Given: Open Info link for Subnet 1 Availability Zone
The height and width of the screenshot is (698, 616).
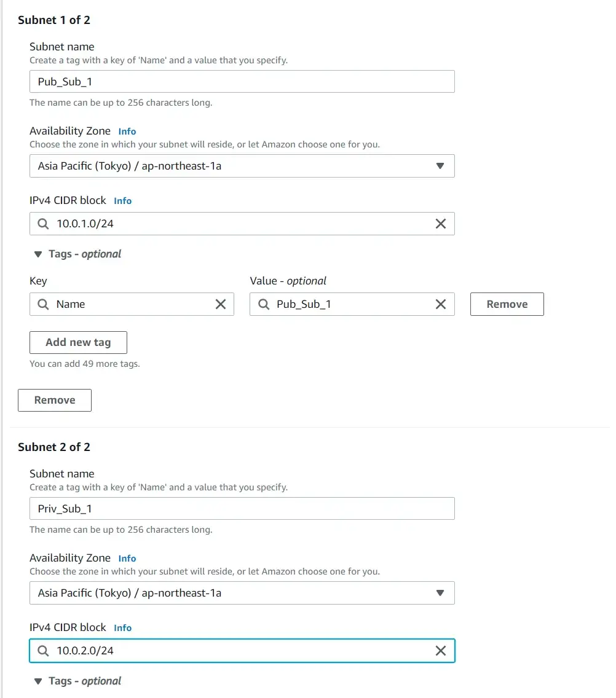Looking at the screenshot, I should click(x=127, y=131).
